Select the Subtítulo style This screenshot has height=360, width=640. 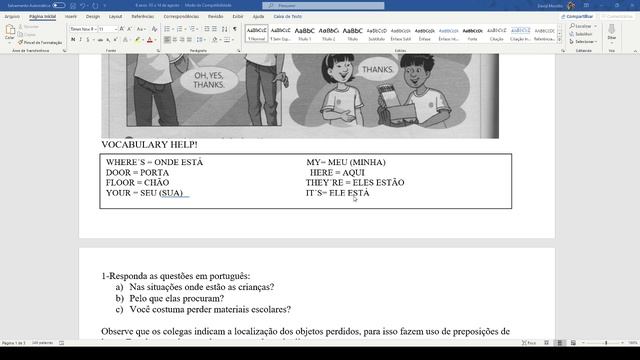376,33
